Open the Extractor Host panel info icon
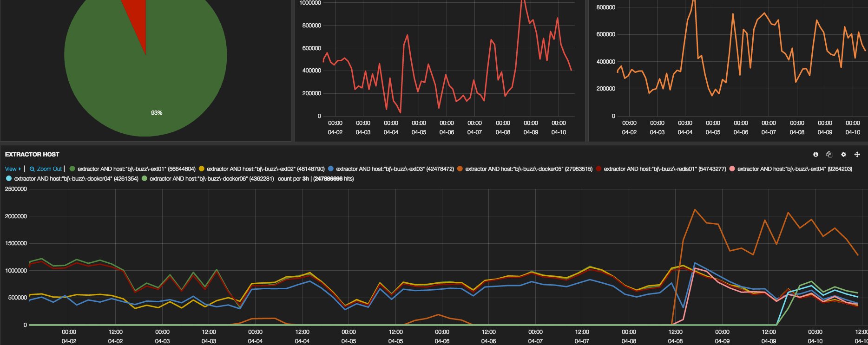This screenshot has width=868, height=345. pyautogui.click(x=815, y=155)
